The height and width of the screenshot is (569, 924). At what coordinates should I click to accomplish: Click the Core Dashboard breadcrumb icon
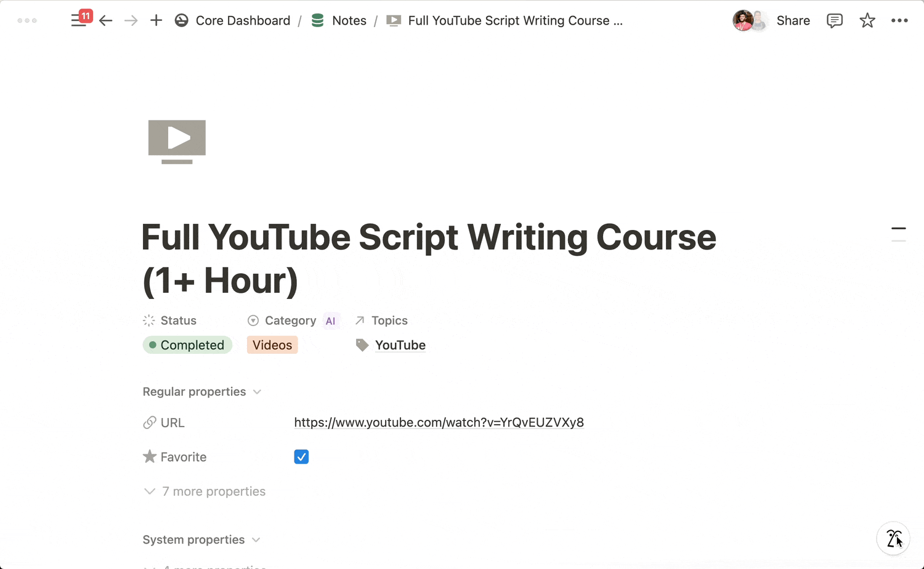(x=181, y=20)
